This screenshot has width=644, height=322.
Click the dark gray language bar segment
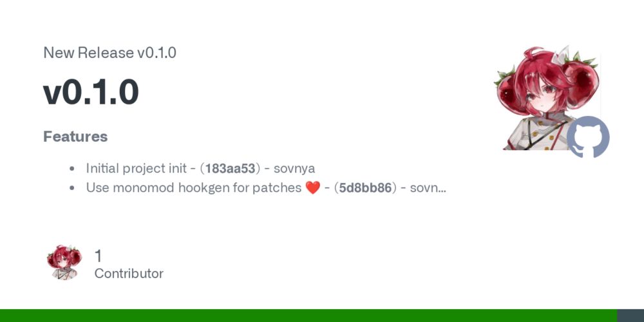[630, 316]
